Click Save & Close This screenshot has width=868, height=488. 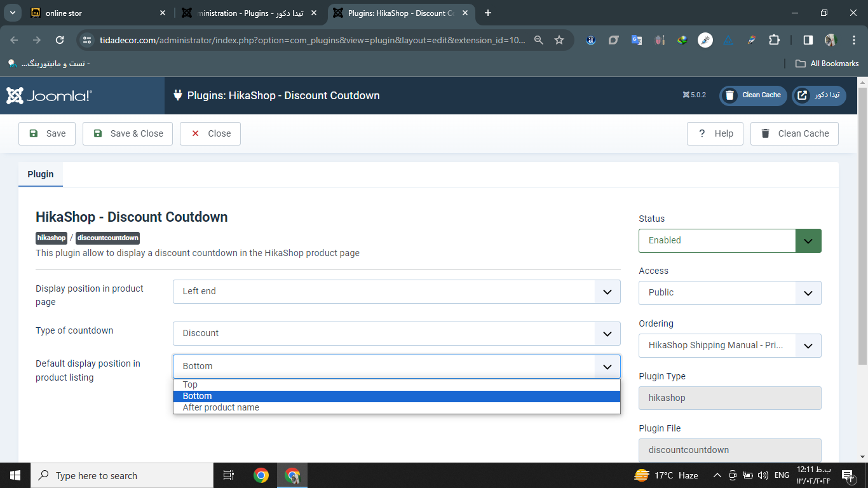[x=128, y=133]
